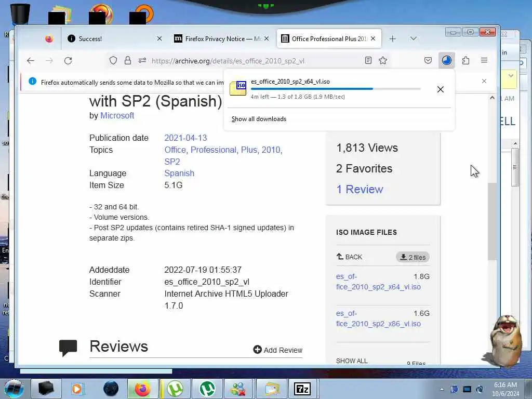532x399 pixels.
Task: Open media player taskbar icon
Action: [x=77, y=389]
